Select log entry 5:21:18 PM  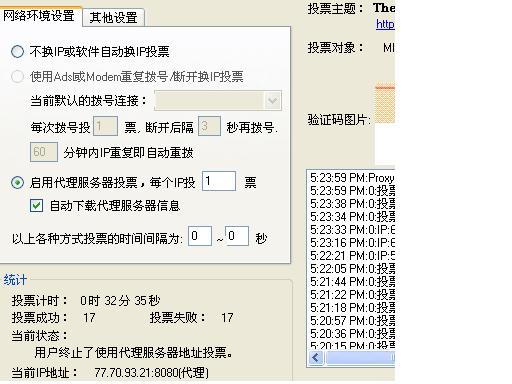(352, 307)
